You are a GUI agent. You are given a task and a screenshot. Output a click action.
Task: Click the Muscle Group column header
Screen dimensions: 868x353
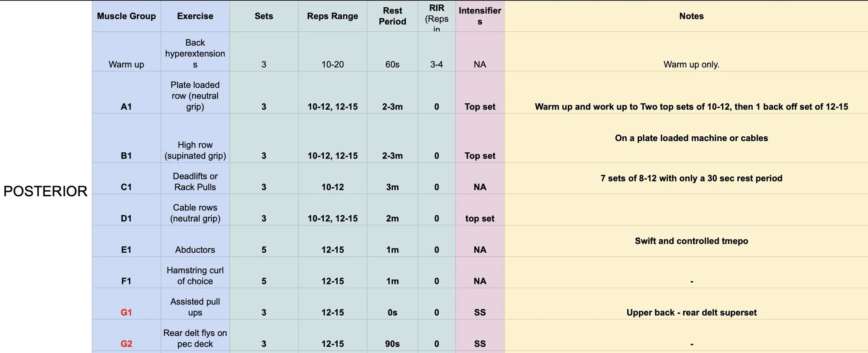(x=126, y=16)
